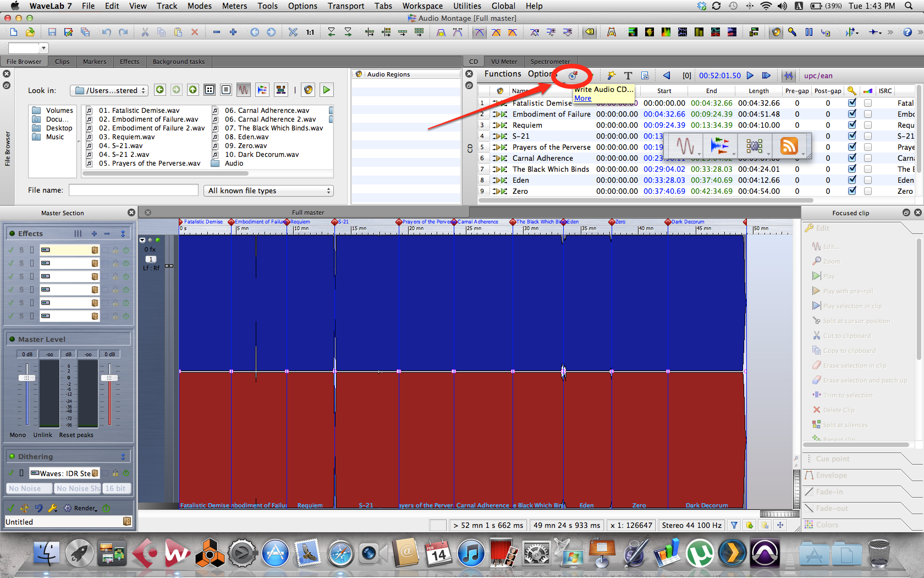Screen dimensions: 924x578
Task: Click the red sine wave audio file icon
Action: click(685, 146)
